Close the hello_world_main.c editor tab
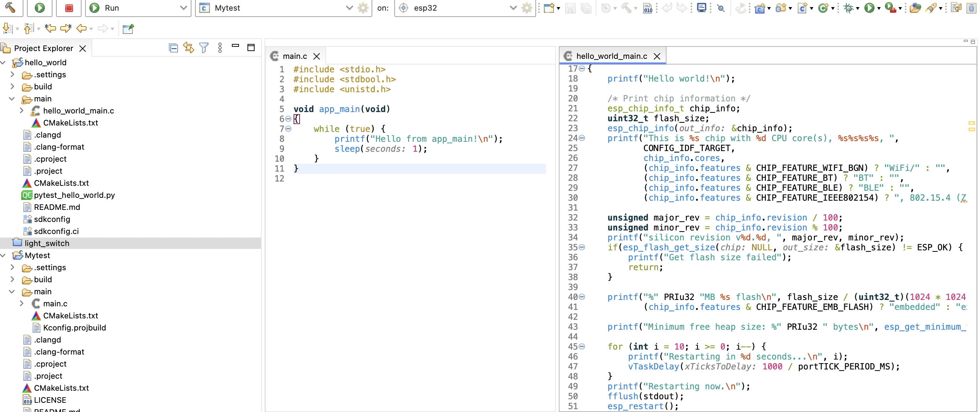This screenshot has width=980, height=412. pos(657,56)
